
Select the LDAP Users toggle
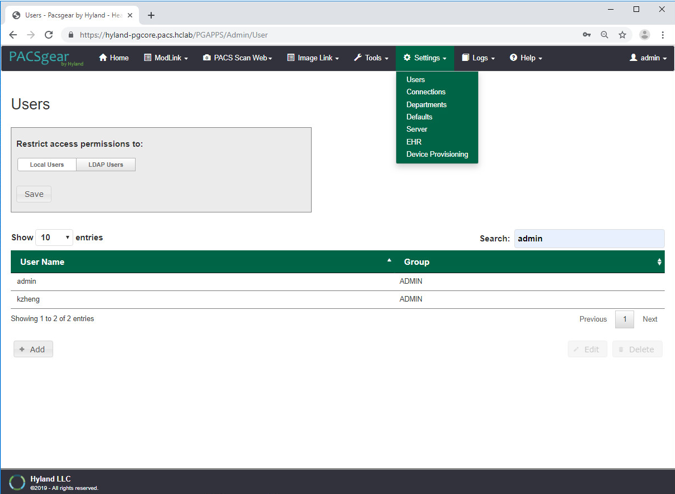point(105,164)
